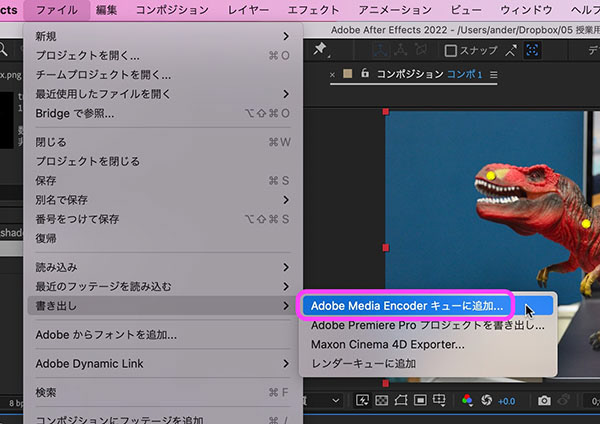
Task: Expand the Adobe Dynamic Link submenu
Action: (163, 364)
